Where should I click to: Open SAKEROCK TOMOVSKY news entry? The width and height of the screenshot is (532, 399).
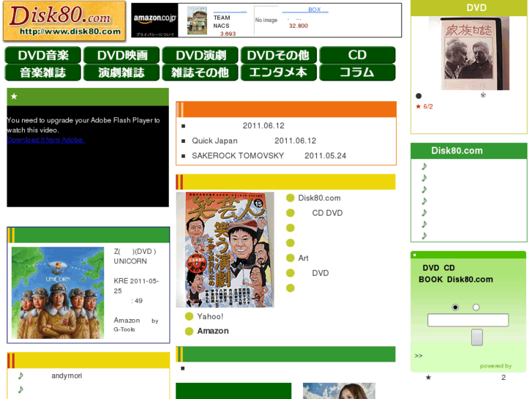pyautogui.click(x=269, y=155)
